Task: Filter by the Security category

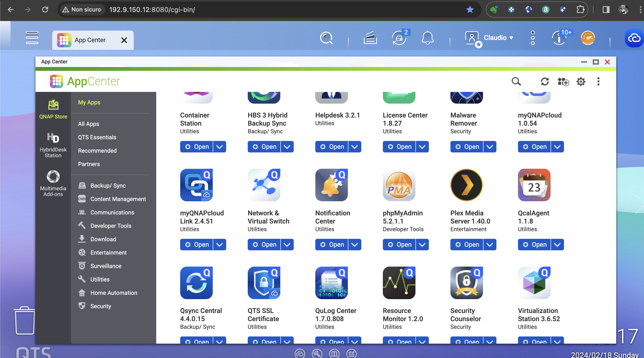Action: (x=100, y=306)
